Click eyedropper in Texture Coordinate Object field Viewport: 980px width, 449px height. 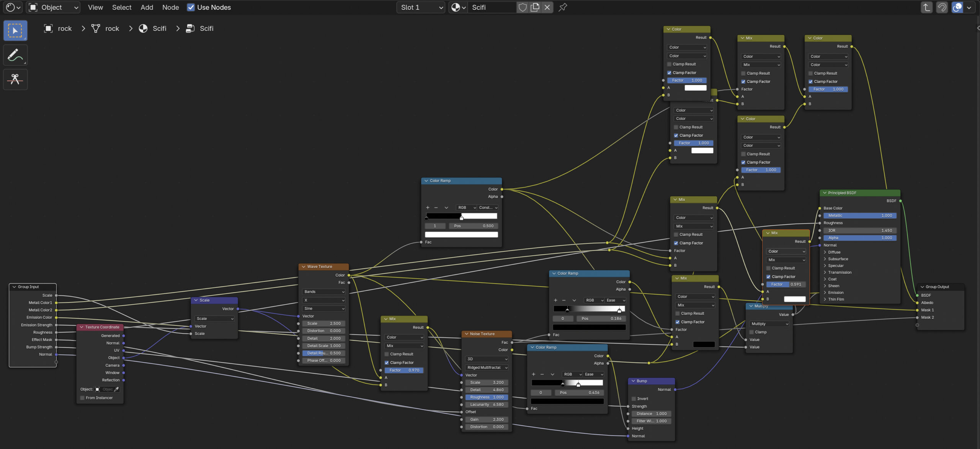117,389
